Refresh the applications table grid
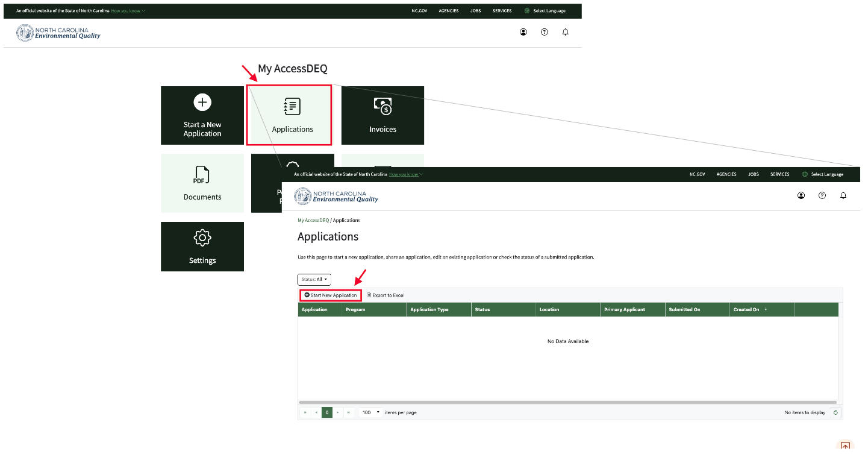868x454 pixels. click(x=835, y=412)
